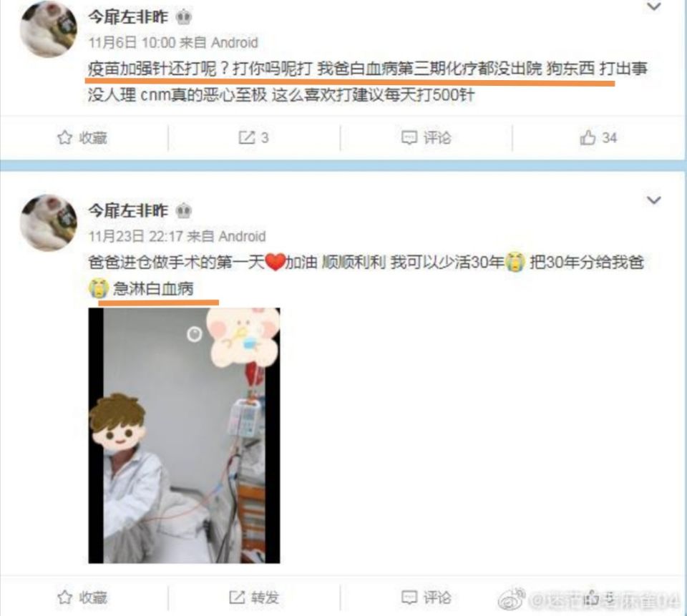Open the second post's profile avatar
The width and height of the screenshot is (687, 616).
coord(48,223)
